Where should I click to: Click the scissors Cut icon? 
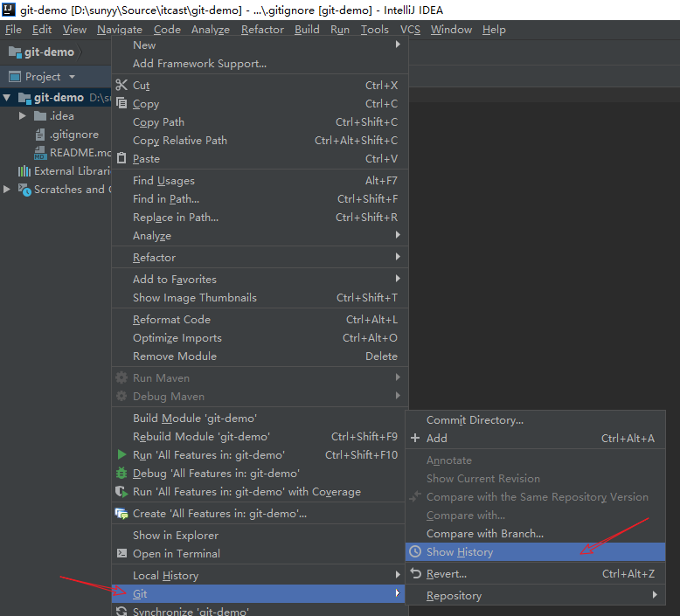tap(121, 86)
